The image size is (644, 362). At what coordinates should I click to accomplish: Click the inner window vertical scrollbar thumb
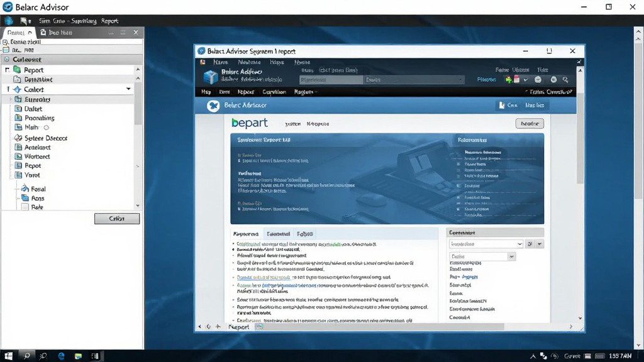[x=580, y=139]
